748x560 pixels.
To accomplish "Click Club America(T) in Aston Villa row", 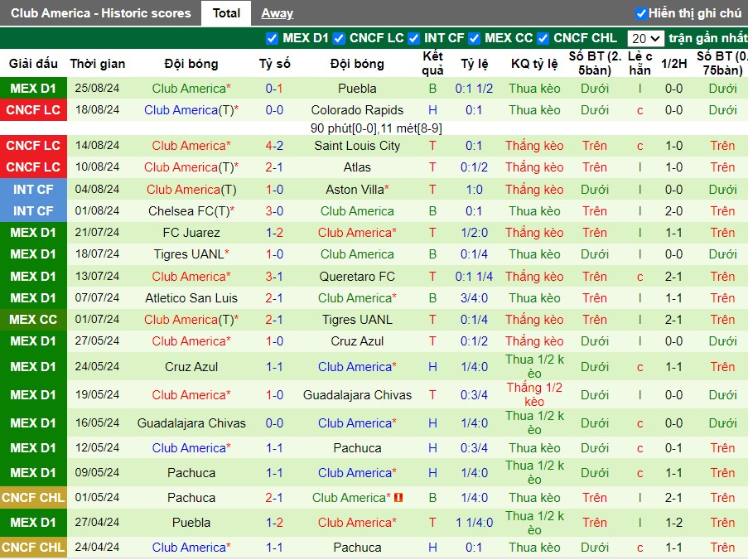I will 191,190.
